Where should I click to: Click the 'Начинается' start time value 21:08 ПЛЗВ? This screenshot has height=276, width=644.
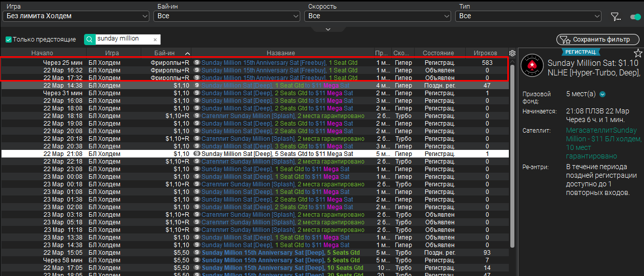coord(597,111)
